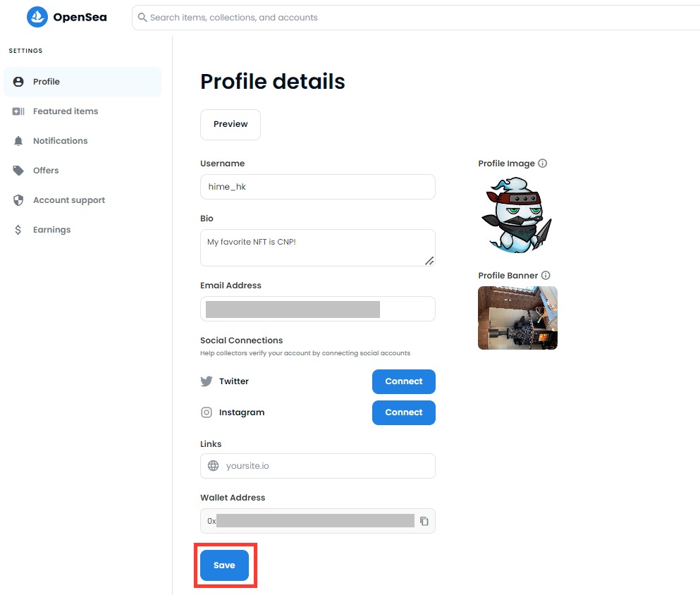
Task: Click the search magnifier icon
Action: tap(142, 18)
